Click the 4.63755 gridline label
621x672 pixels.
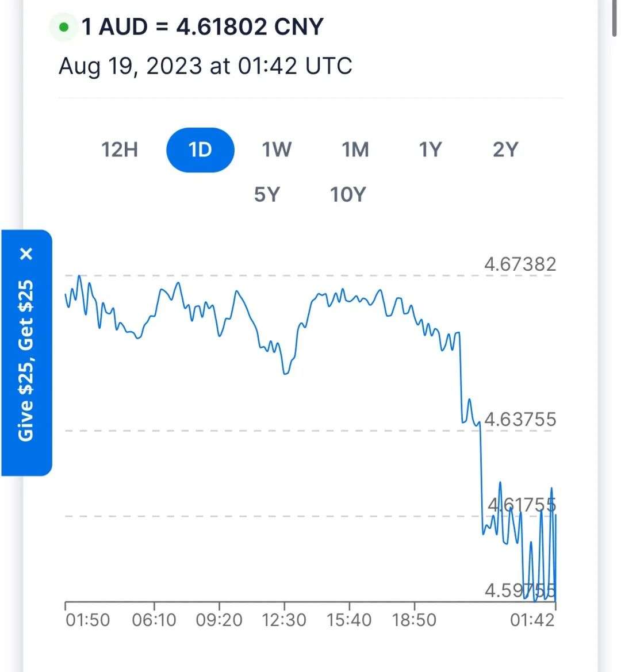[520, 419]
